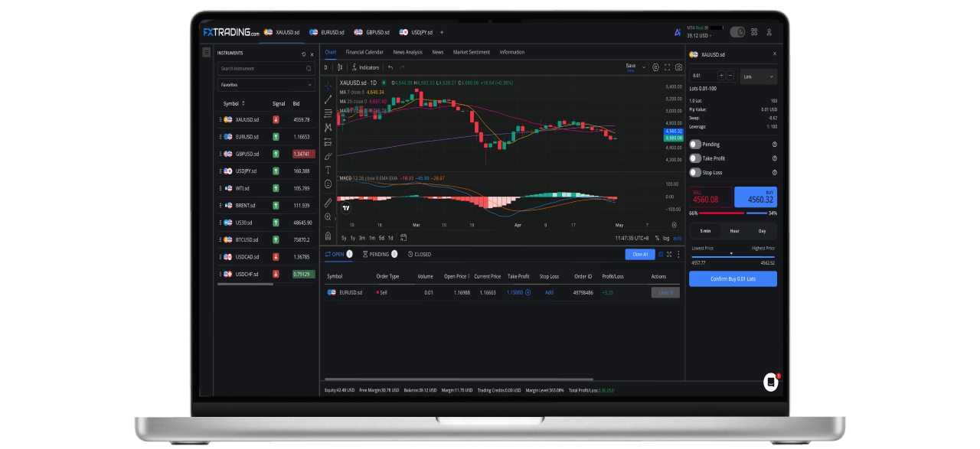The height and width of the screenshot is (449, 980).
Task: Open chart settings gear
Action: click(x=655, y=67)
